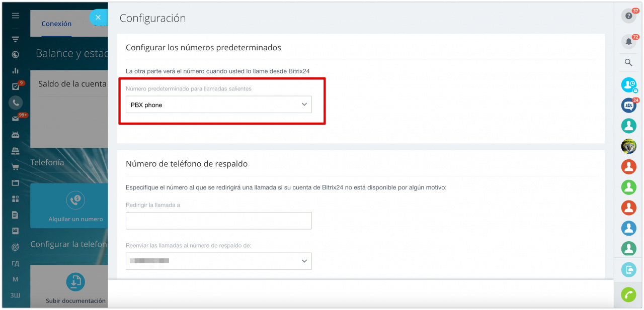This screenshot has height=310, width=644.
Task: Click the search magnifier icon
Action: tap(628, 63)
